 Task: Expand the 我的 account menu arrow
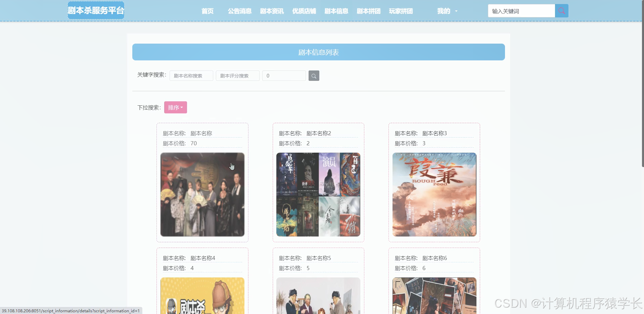point(456,11)
